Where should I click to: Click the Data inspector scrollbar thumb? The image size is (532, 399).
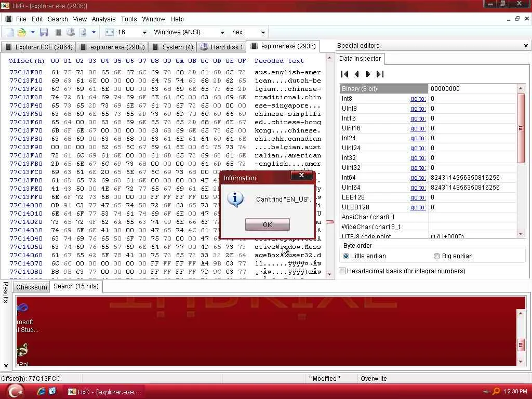(521, 128)
